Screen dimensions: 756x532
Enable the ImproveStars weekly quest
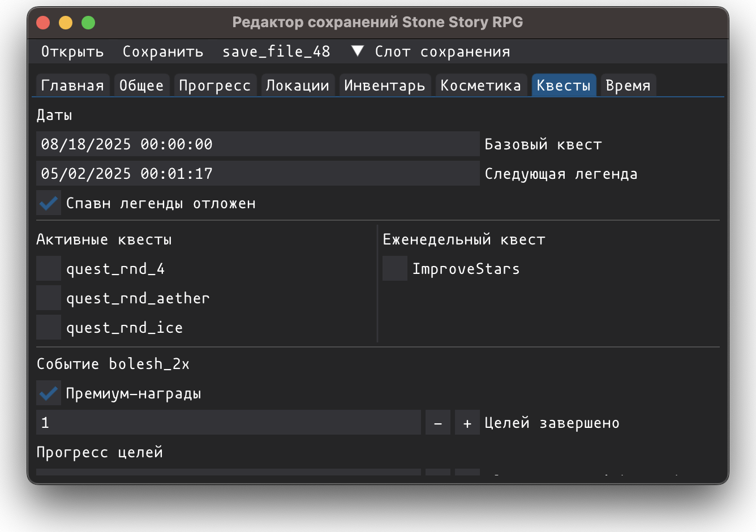point(395,269)
